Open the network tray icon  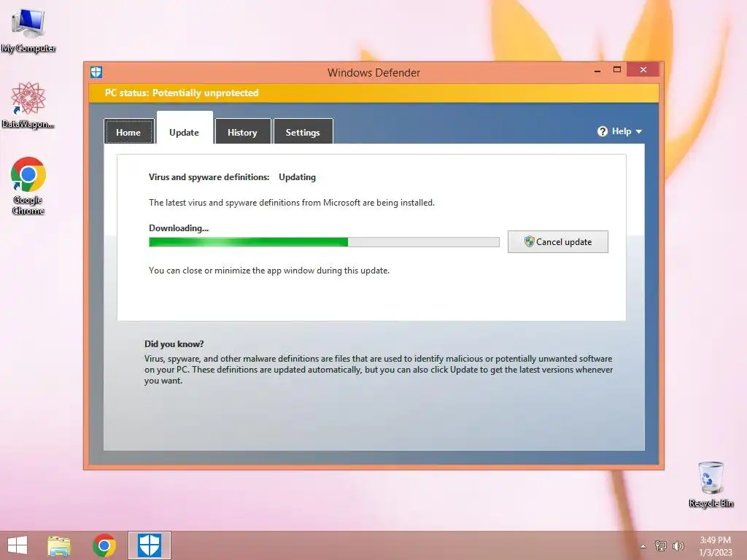[x=661, y=545]
